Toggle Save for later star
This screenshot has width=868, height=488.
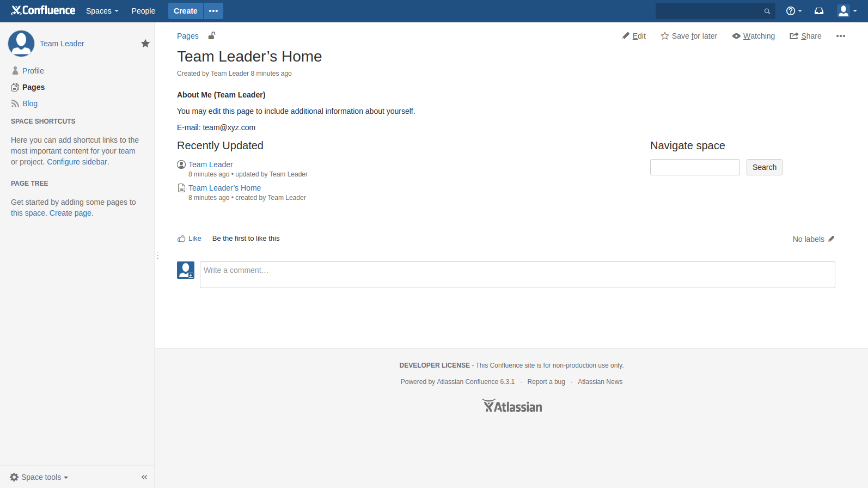pos(688,36)
